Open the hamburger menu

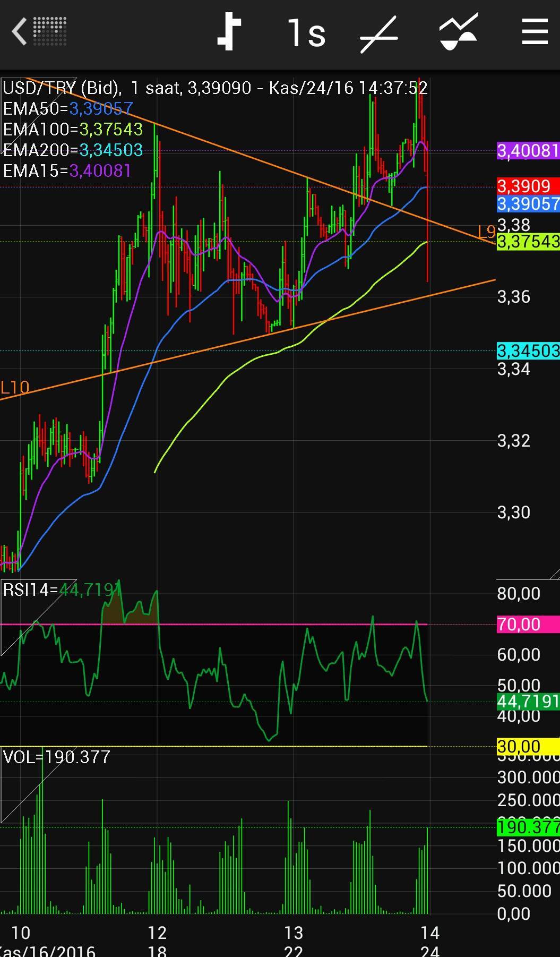[x=535, y=32]
